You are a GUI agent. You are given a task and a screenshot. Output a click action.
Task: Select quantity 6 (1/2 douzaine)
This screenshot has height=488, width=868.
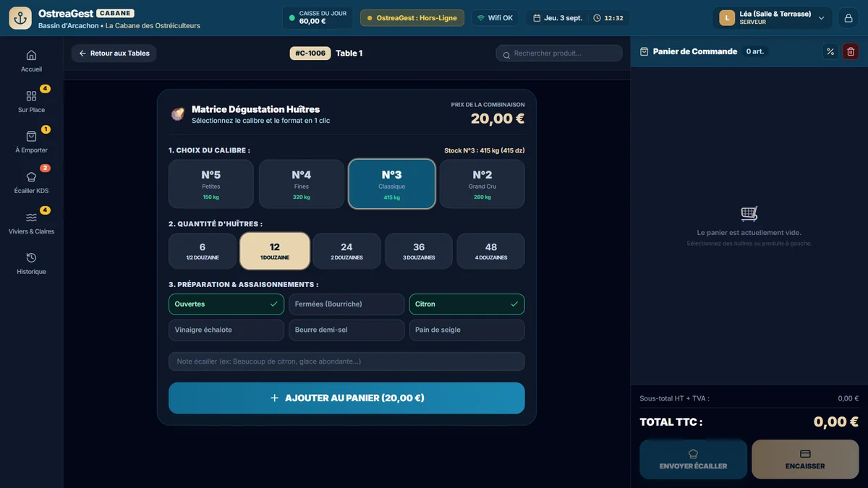pos(203,251)
